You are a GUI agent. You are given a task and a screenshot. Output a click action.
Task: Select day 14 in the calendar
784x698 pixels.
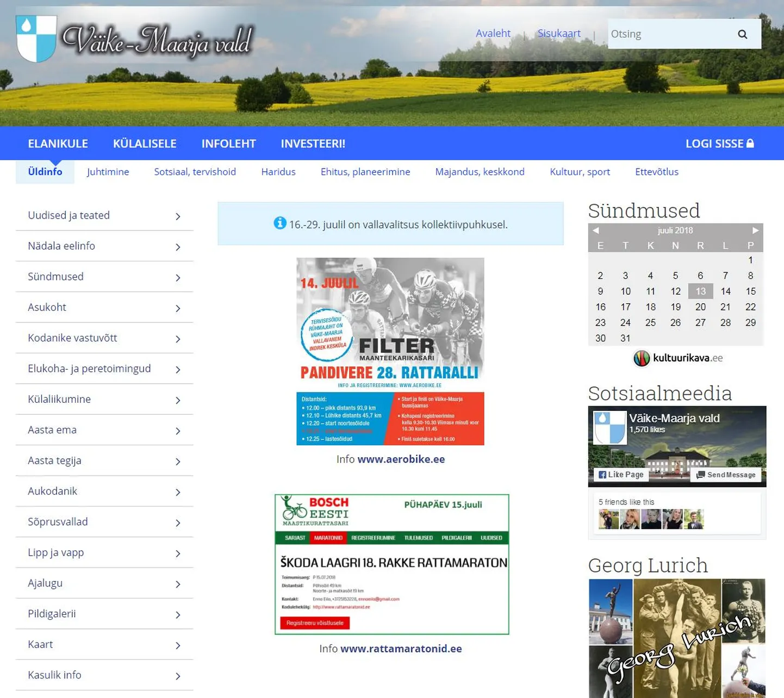click(725, 291)
